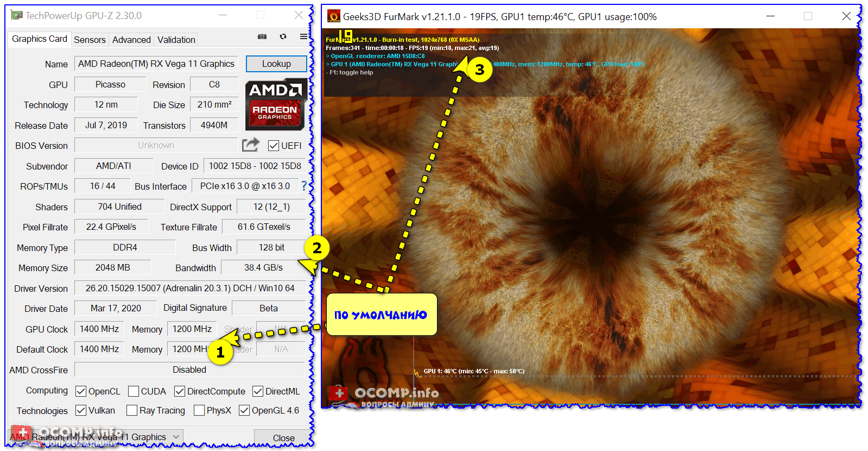Click the DirectX Support value 12 (12_1)

pos(272,206)
